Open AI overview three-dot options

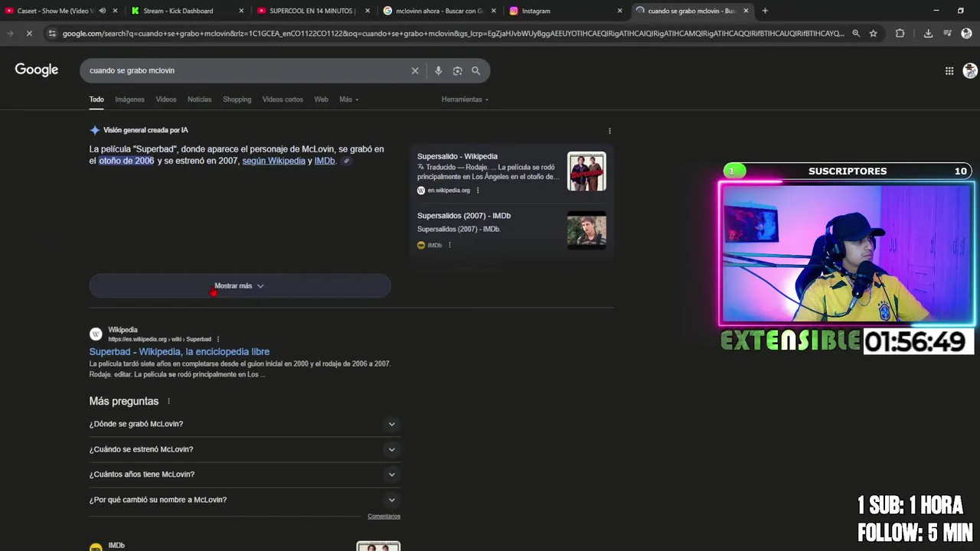(x=609, y=131)
